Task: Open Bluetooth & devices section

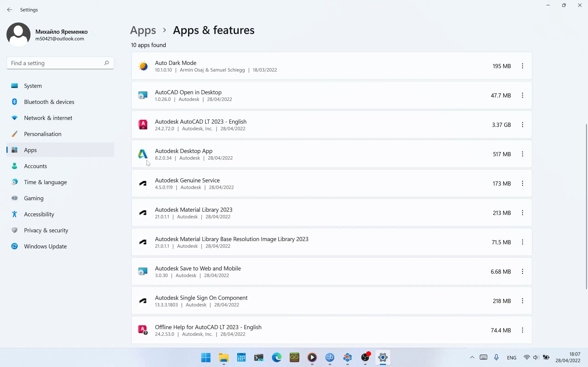Action: (x=49, y=102)
